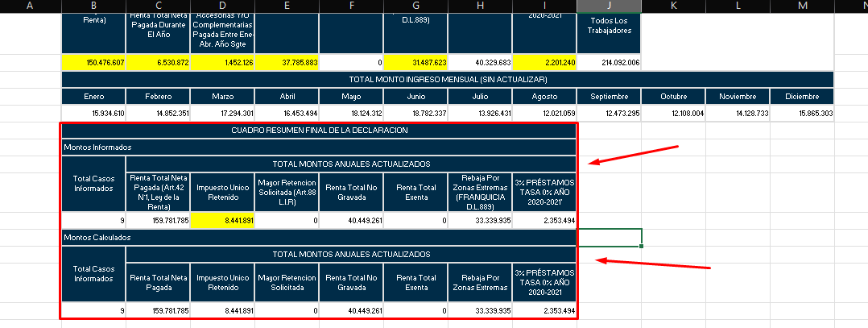Select the cell showing 214.092.006
Screen dimensions: 868x328
[x=609, y=62]
